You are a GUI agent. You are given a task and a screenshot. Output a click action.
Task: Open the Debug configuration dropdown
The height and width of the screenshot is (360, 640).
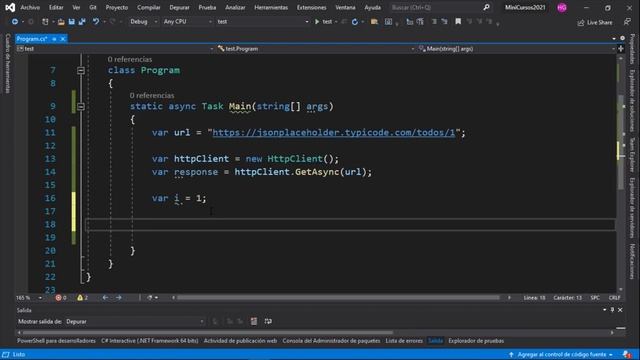[x=143, y=22]
